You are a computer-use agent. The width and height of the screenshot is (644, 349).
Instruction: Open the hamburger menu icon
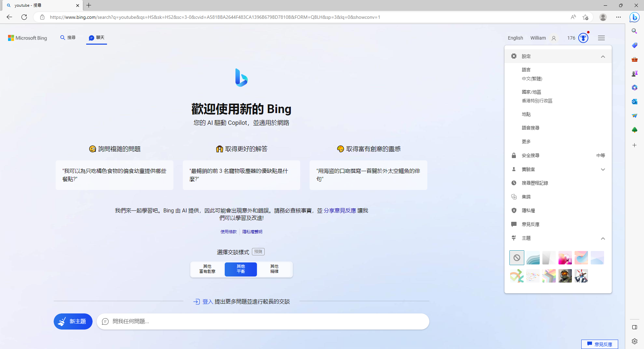coord(601,38)
